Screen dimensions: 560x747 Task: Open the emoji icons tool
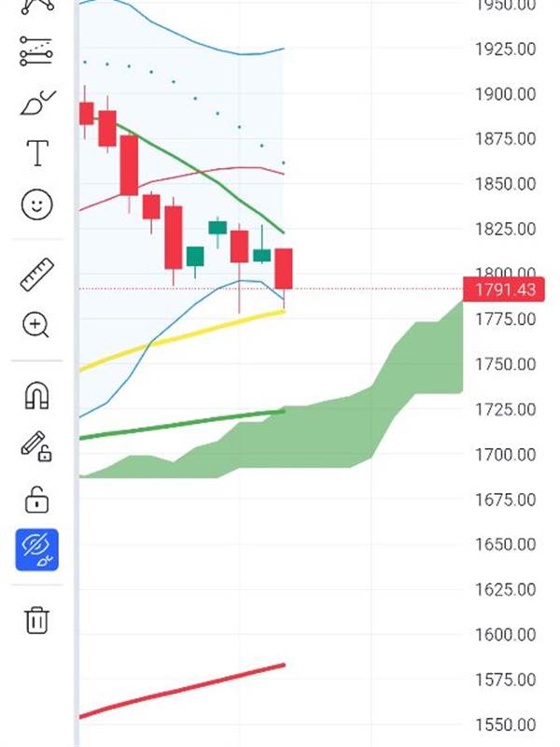36,204
